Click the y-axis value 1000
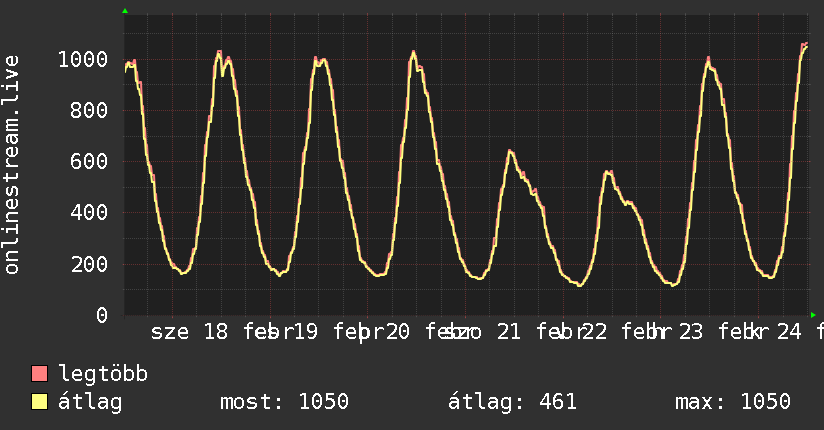This screenshot has width=824, height=430. click(x=83, y=59)
